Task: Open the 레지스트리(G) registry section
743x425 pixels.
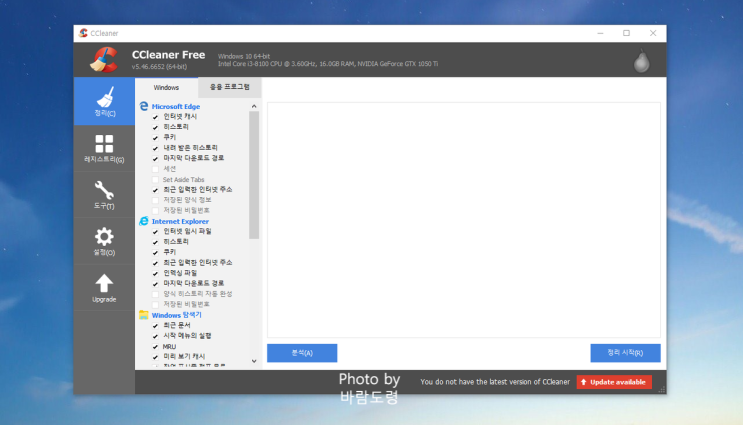Action: 104,148
